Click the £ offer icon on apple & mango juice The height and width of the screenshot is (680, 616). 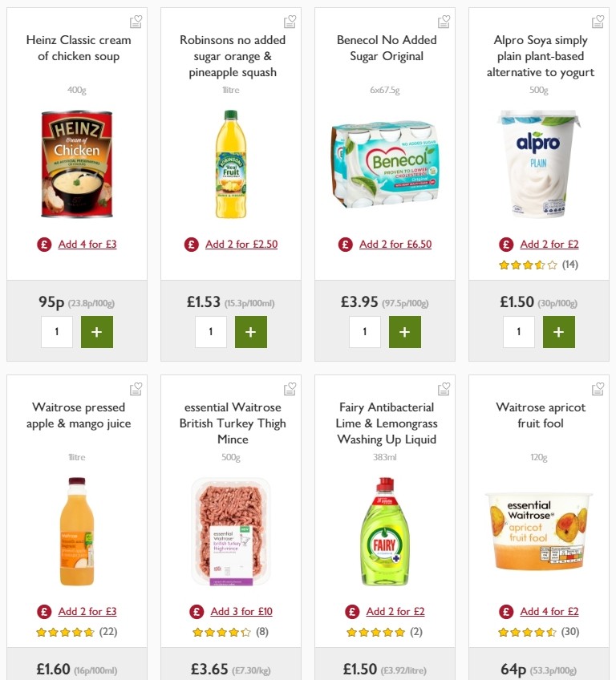43,611
